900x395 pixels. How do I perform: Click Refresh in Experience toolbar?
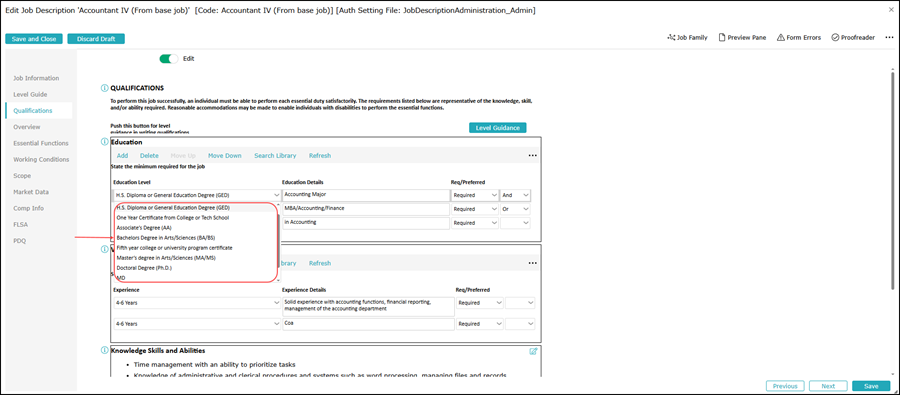pyautogui.click(x=320, y=263)
